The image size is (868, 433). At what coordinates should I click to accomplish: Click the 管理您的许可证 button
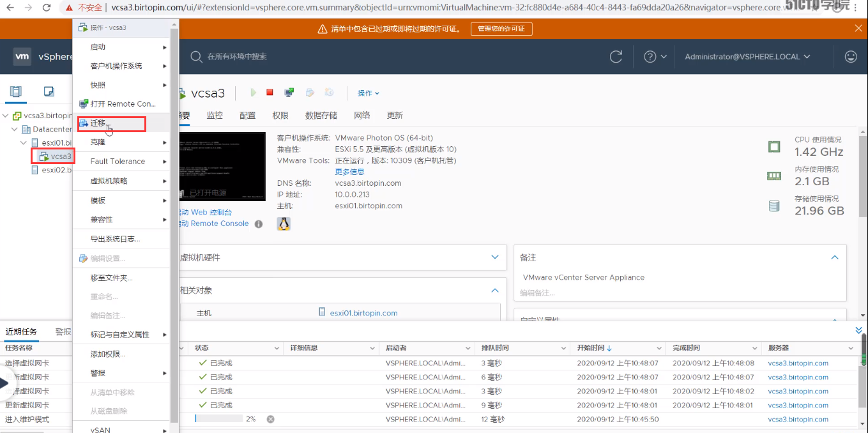(501, 29)
